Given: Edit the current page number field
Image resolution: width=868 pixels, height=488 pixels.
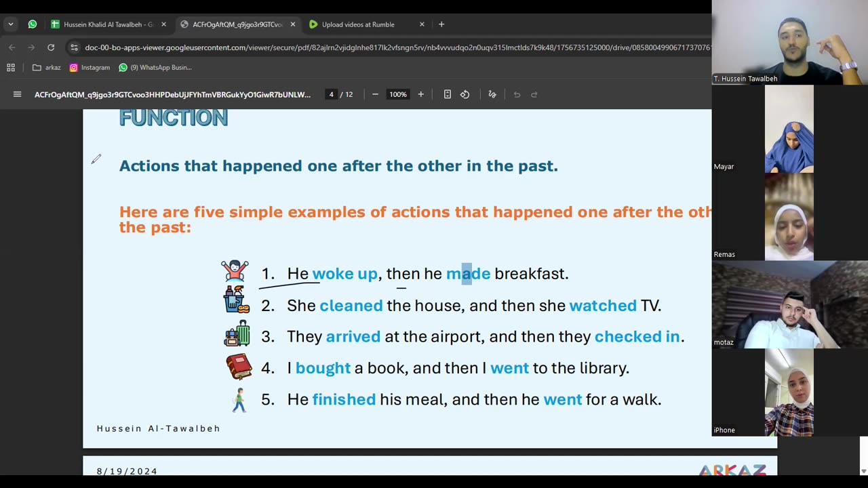Looking at the screenshot, I should click(x=331, y=94).
